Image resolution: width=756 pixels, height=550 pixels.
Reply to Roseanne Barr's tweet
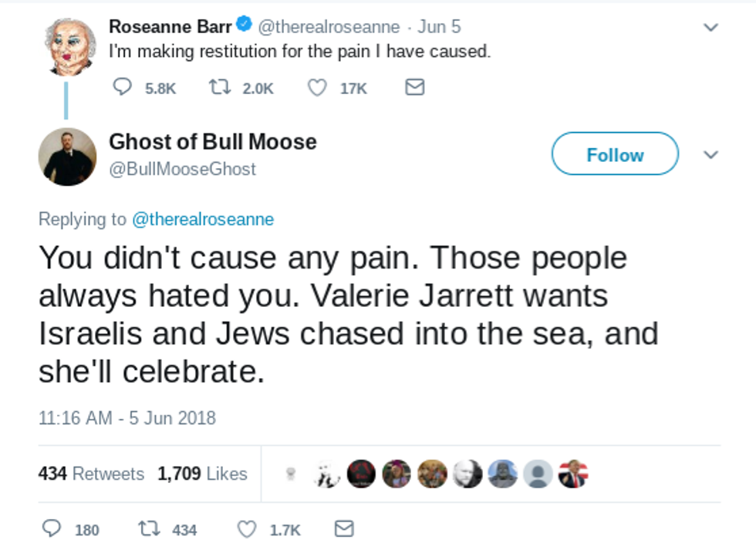tap(123, 88)
